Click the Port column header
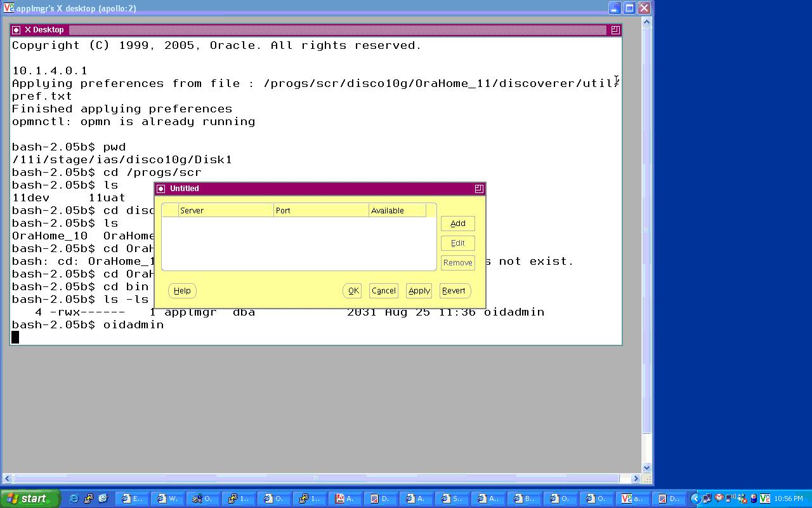812x508 pixels. click(321, 210)
